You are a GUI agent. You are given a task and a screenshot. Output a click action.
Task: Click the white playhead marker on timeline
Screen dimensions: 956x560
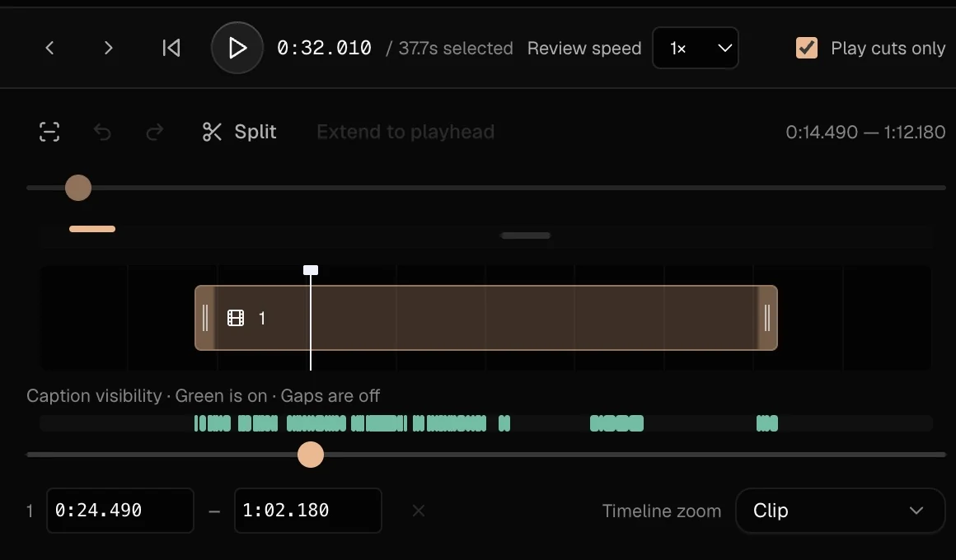(311, 270)
